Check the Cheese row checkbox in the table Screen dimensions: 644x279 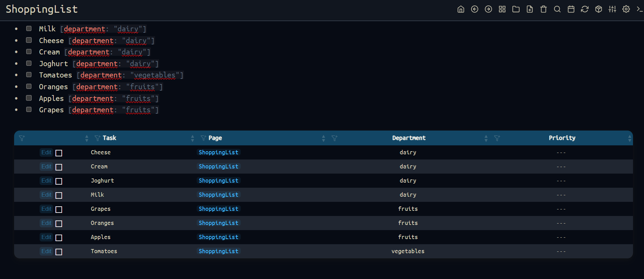pyautogui.click(x=59, y=153)
